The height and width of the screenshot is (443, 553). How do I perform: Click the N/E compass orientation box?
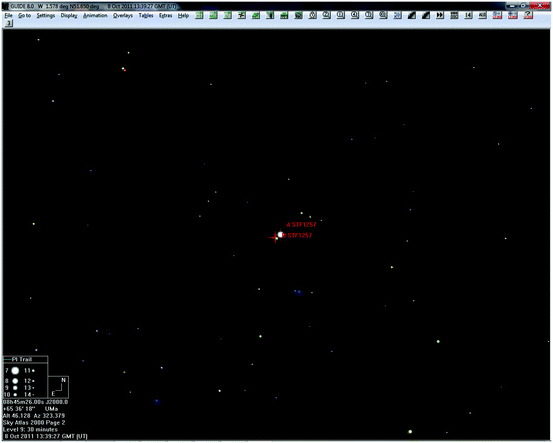point(58,387)
